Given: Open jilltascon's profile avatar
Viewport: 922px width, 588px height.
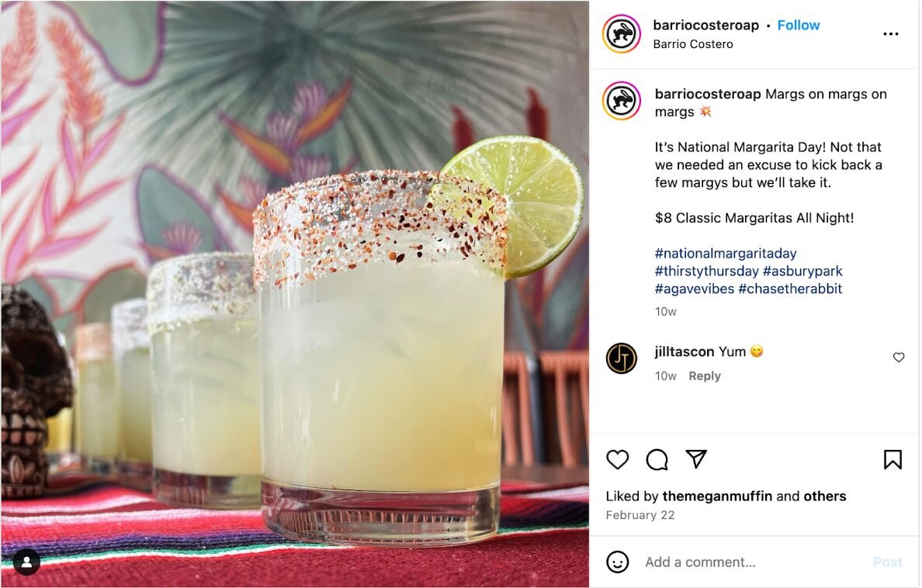Looking at the screenshot, I should (x=622, y=358).
